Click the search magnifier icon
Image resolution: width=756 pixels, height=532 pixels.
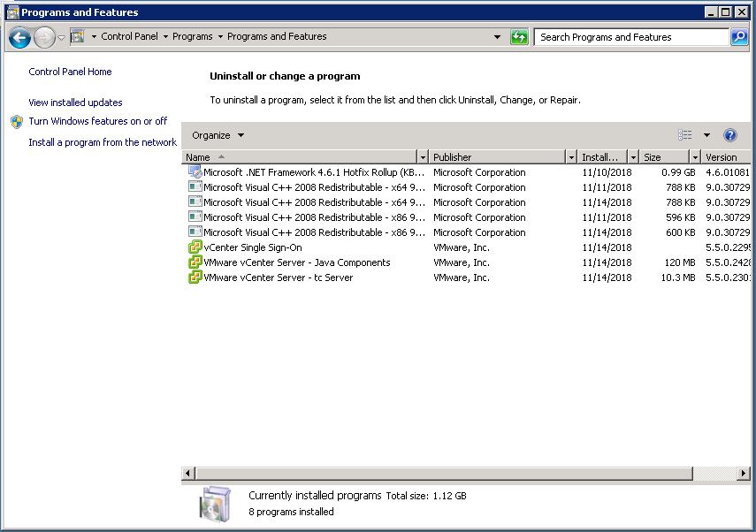click(x=739, y=37)
